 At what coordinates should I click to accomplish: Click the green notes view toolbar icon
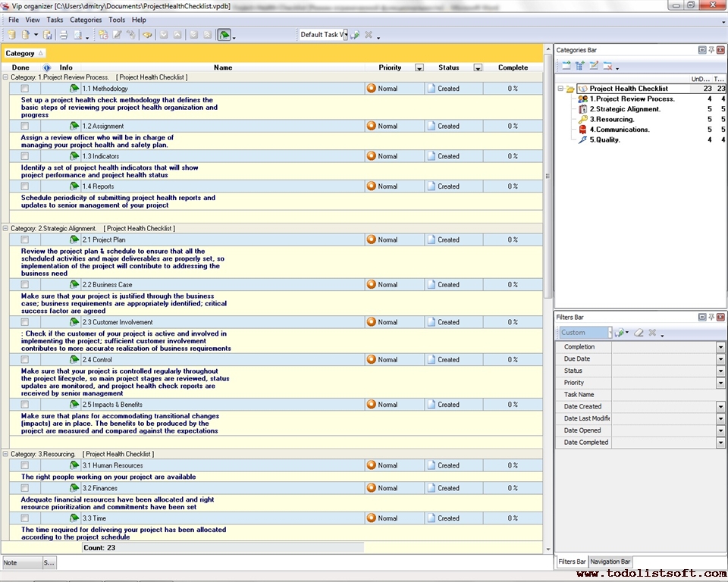point(224,35)
